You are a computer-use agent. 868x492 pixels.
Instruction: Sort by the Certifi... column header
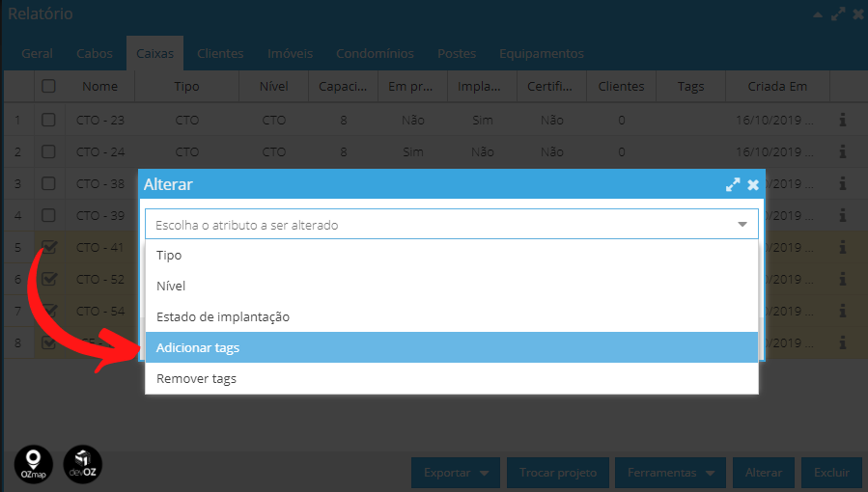click(551, 86)
